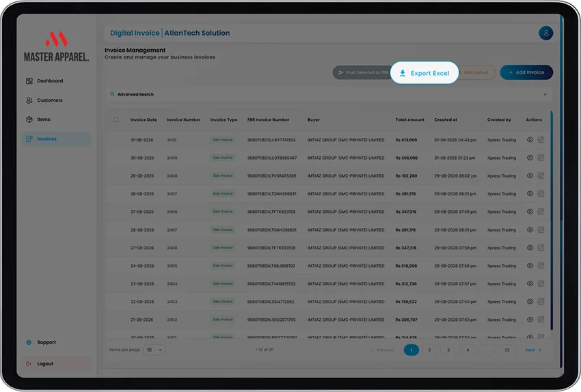Viewport: 581px width, 392px height.
Task: Click the Advanced Search magnifier icon
Action: pos(112,94)
